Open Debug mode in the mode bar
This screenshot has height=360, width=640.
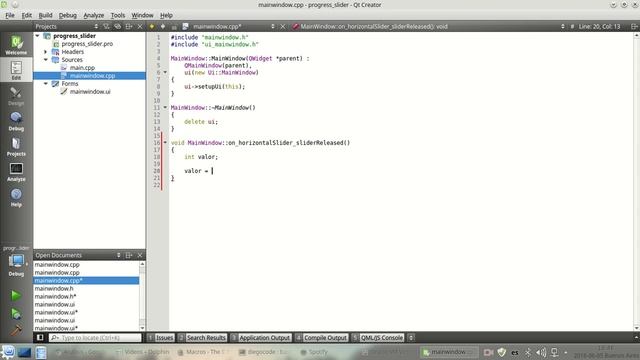[16, 121]
